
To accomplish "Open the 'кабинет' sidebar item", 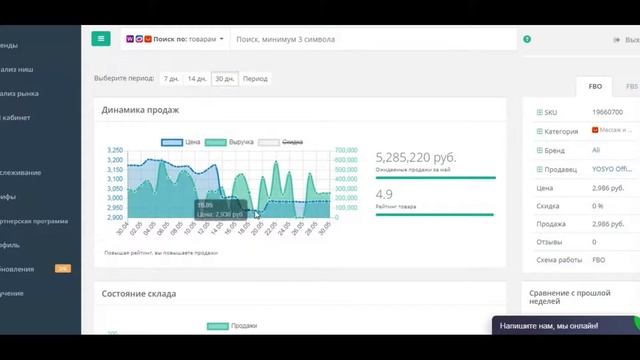I will [x=15, y=118].
